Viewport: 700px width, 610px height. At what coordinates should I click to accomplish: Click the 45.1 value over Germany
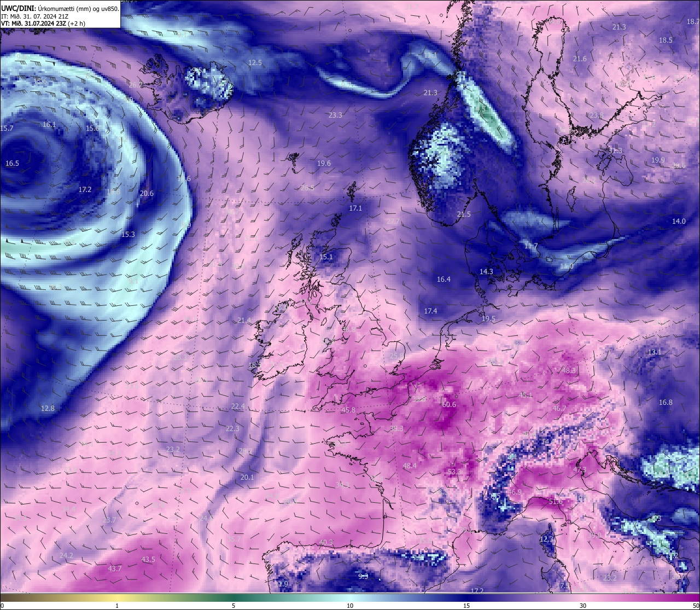[x=526, y=395]
